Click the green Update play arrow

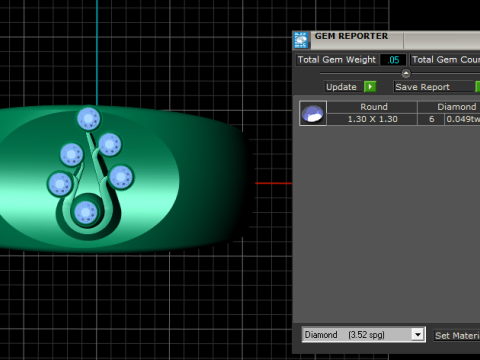(370, 87)
